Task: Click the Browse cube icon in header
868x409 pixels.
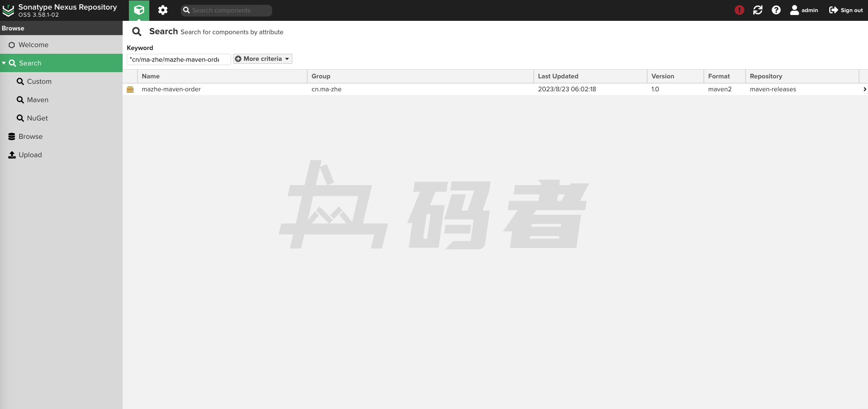Action: (139, 10)
